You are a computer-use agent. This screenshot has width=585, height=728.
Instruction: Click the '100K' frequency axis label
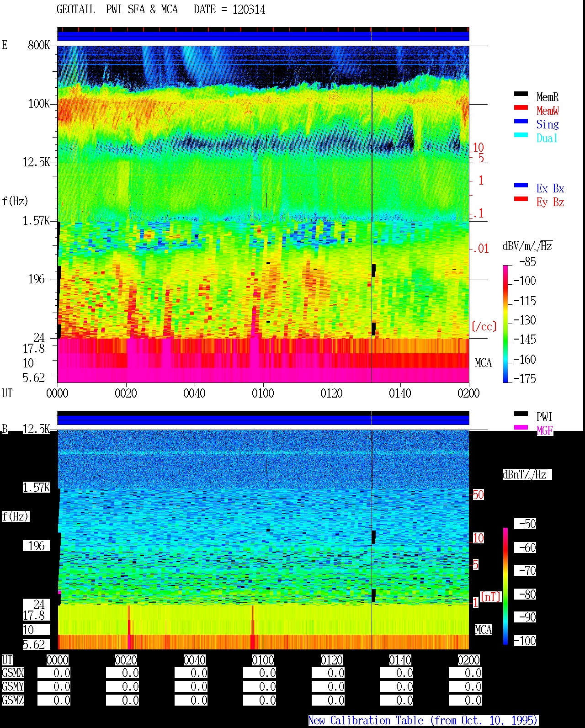(x=39, y=103)
